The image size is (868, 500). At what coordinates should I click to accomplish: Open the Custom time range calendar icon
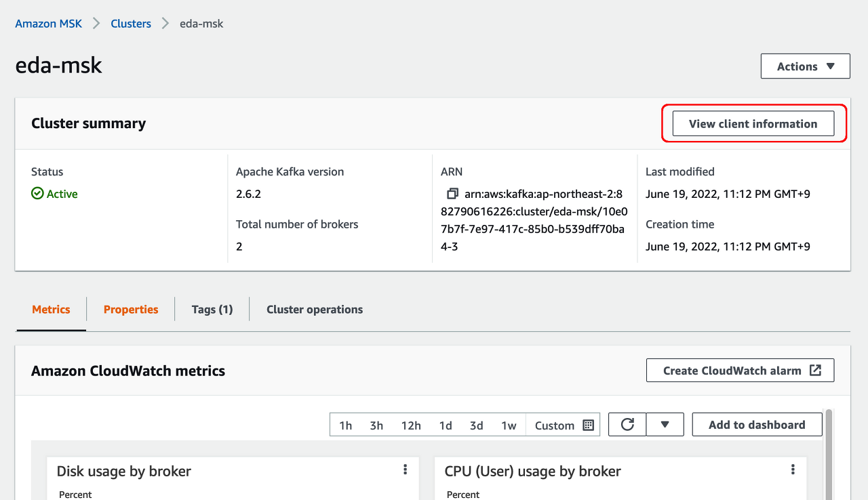[588, 425]
